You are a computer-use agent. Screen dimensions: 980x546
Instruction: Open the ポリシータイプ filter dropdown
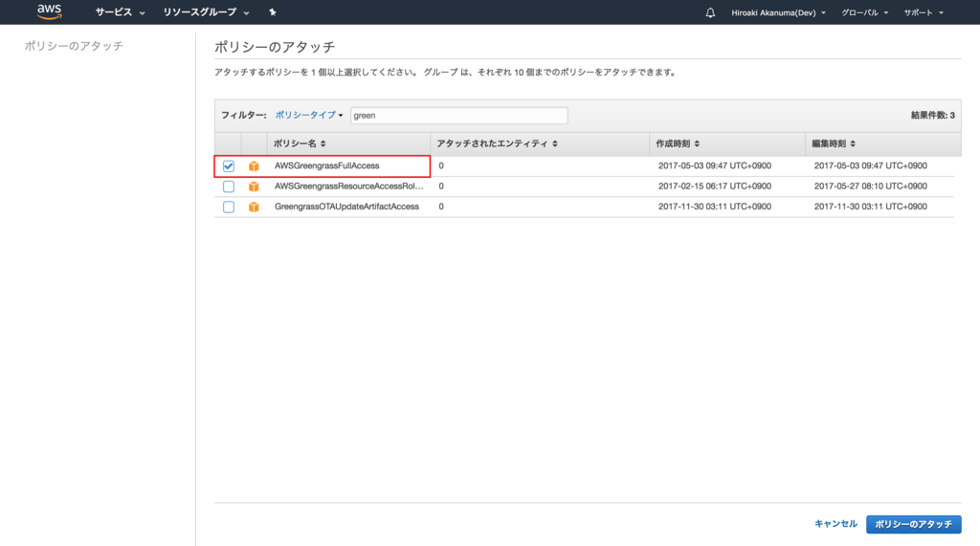(x=309, y=115)
